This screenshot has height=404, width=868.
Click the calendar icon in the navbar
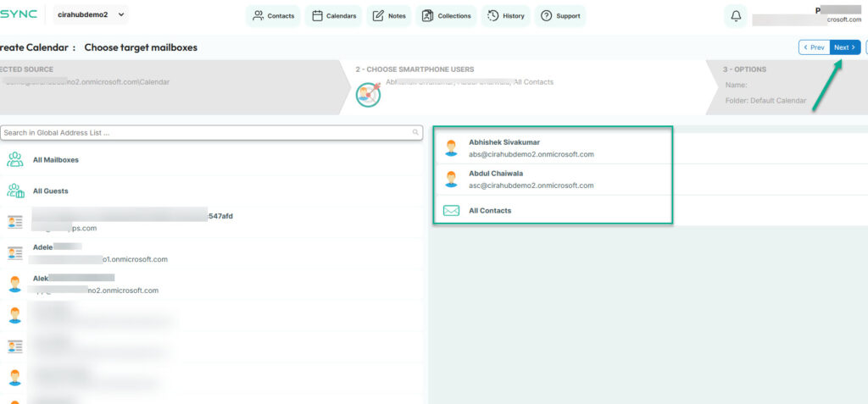coord(317,16)
